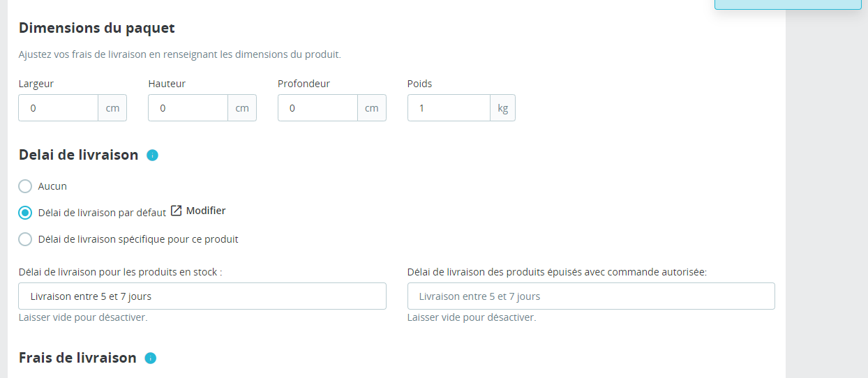Click the Dimensions du paquet heading
The image size is (868, 378).
[97, 28]
